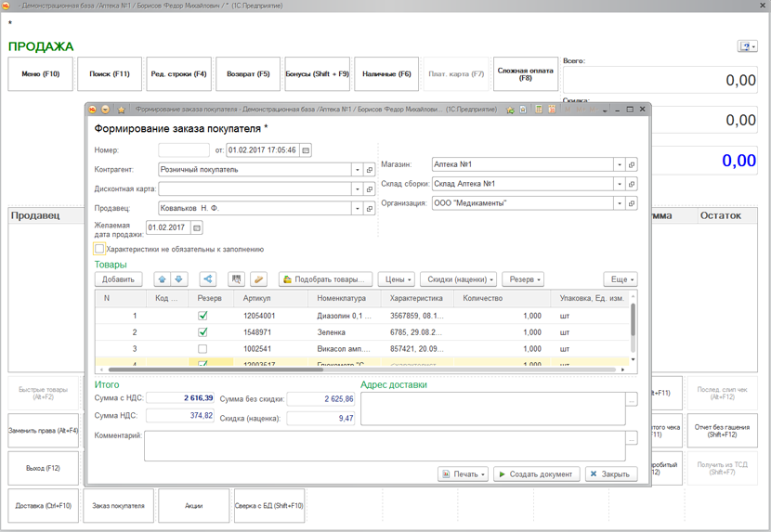Check Резерв checkbox for Викасол row
771x532 pixels.
pos(203,348)
